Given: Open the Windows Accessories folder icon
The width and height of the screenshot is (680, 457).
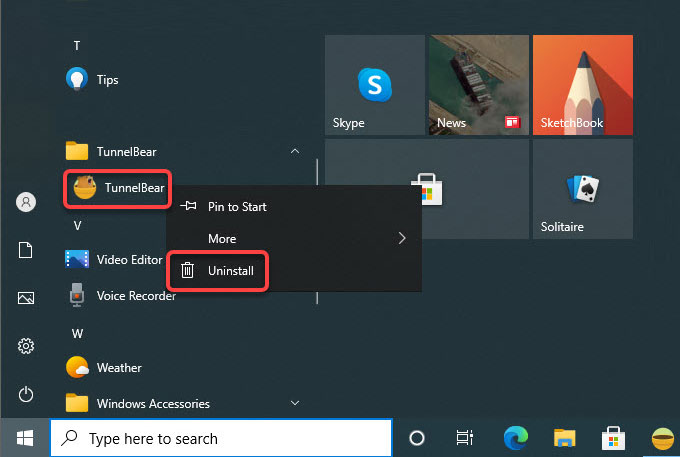Looking at the screenshot, I should click(77, 402).
